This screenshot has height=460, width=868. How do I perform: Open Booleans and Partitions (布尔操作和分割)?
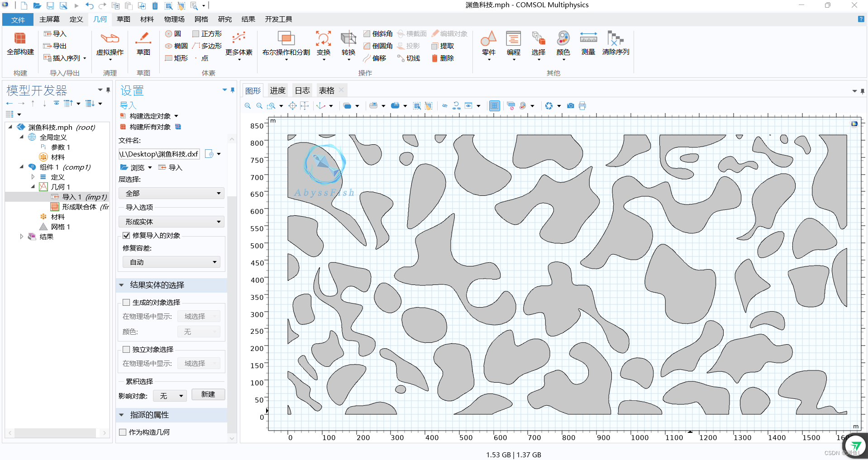[x=286, y=44]
